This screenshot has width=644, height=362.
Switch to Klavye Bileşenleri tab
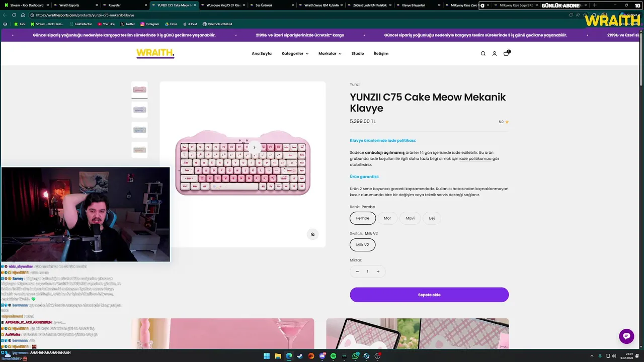(x=418, y=5)
